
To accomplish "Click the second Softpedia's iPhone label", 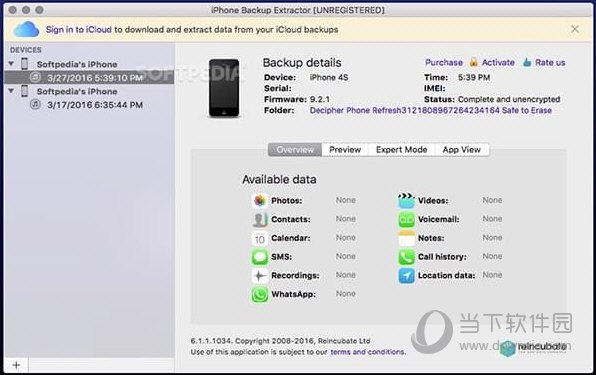I will (x=77, y=91).
